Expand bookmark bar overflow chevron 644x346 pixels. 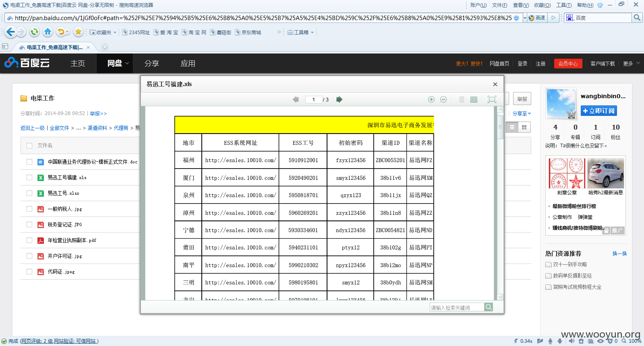click(279, 32)
